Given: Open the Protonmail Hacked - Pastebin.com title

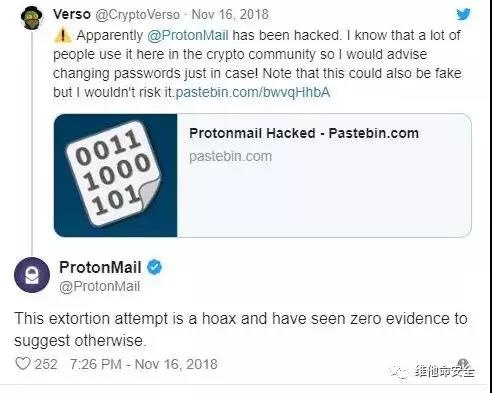Looking at the screenshot, I should pyautogui.click(x=304, y=133).
